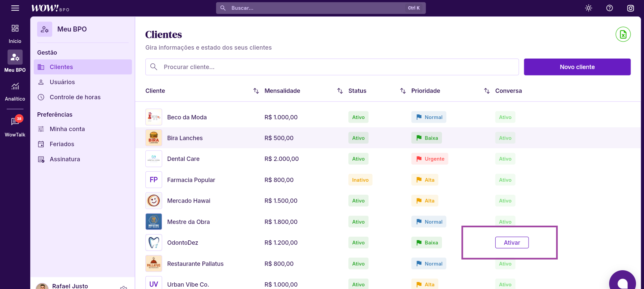Sort table by Cliente column
Screen dimensions: 644x289
tap(256, 91)
